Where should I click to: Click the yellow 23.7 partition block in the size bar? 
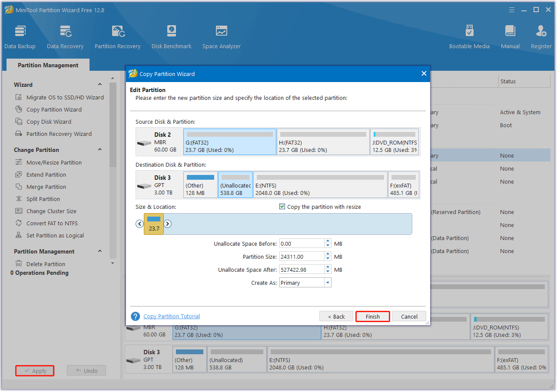coord(154,224)
